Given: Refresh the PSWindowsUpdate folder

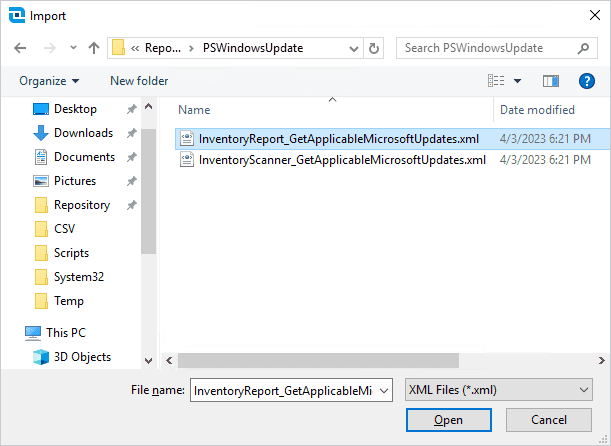Looking at the screenshot, I should 374,48.
